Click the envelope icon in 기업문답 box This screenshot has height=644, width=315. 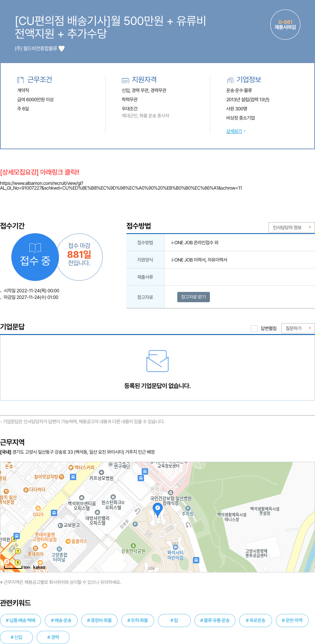(x=157, y=361)
